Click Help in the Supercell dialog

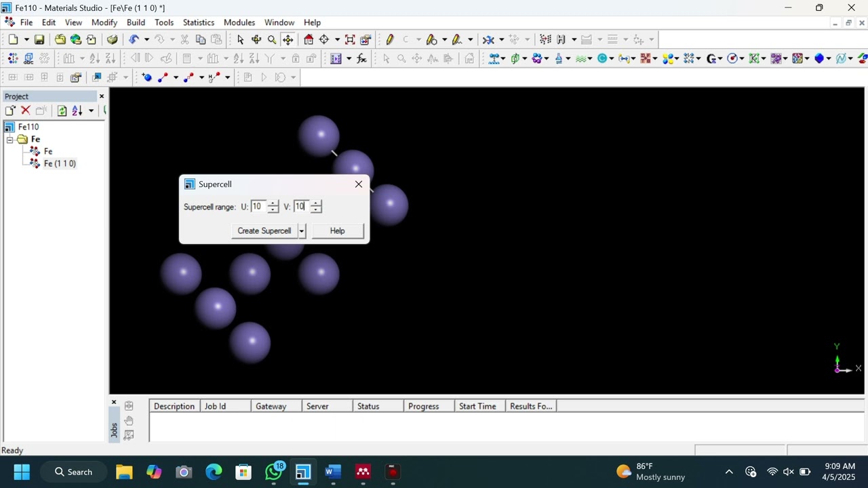[338, 231]
